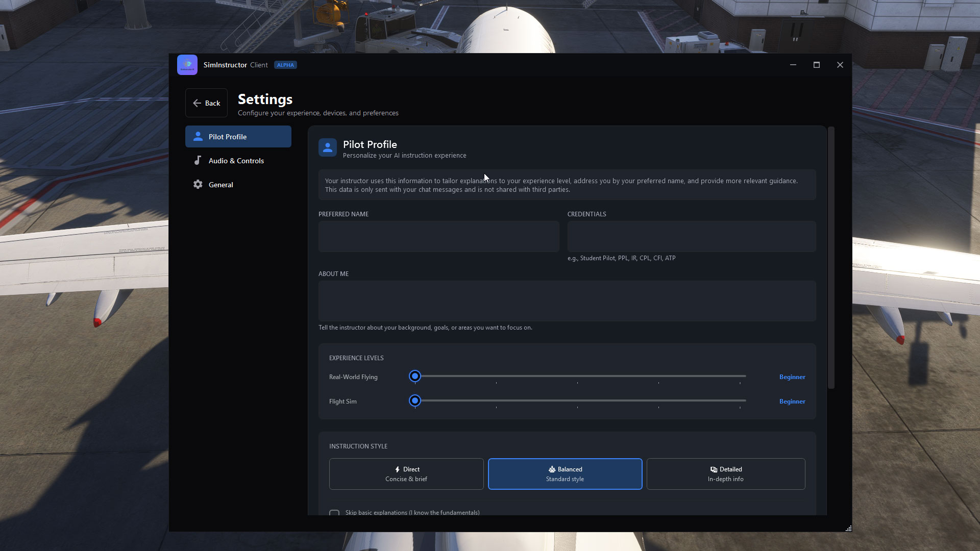This screenshot has width=980, height=551.
Task: Choose the Detailed in-depth instruction style
Action: (725, 474)
